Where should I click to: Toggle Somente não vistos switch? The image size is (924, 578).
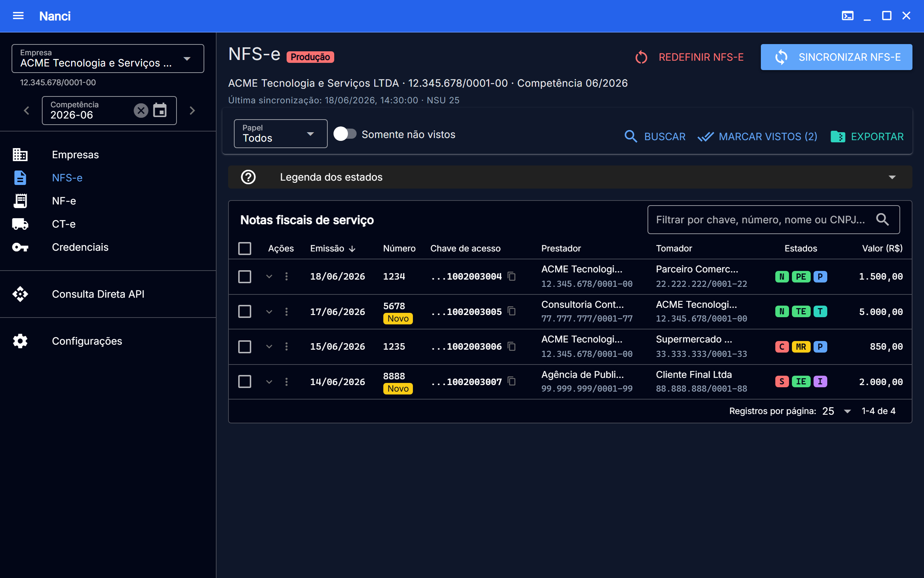coord(345,134)
